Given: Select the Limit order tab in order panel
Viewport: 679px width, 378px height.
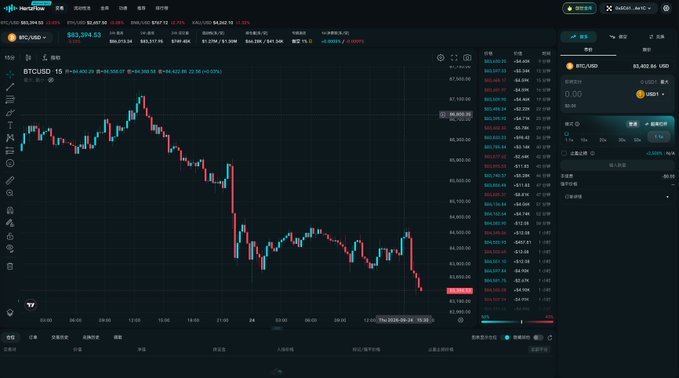Looking at the screenshot, I should [x=647, y=50].
